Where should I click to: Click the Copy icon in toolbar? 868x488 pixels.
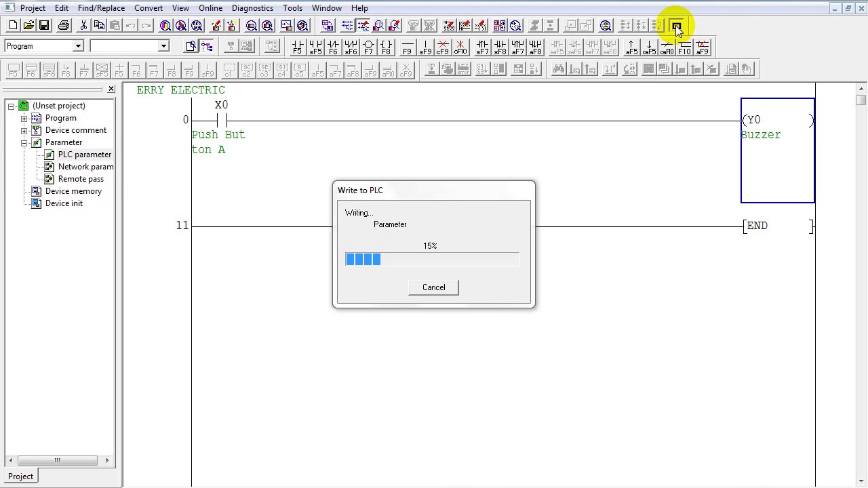99,26
